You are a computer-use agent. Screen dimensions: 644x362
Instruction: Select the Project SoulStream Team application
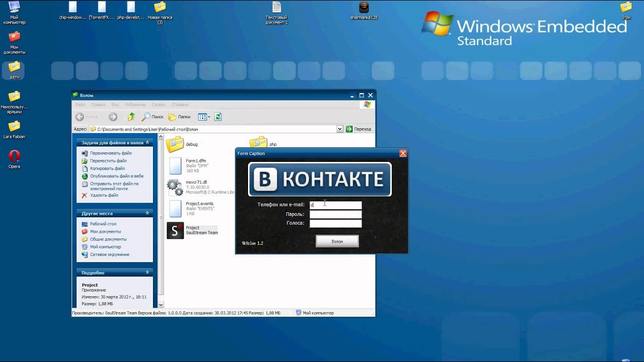[193, 230]
